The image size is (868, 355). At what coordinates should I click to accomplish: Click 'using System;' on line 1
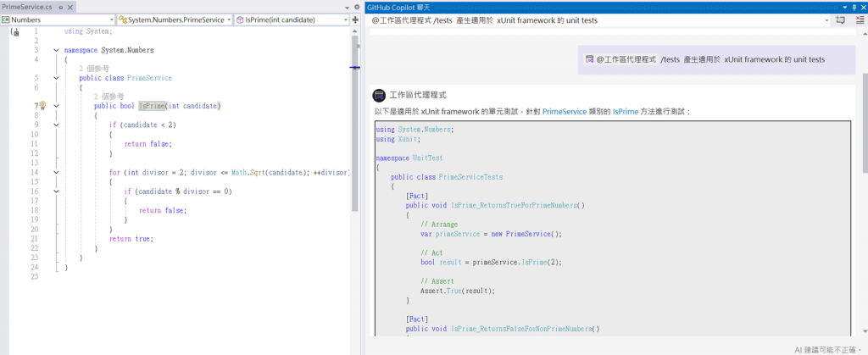(x=88, y=31)
